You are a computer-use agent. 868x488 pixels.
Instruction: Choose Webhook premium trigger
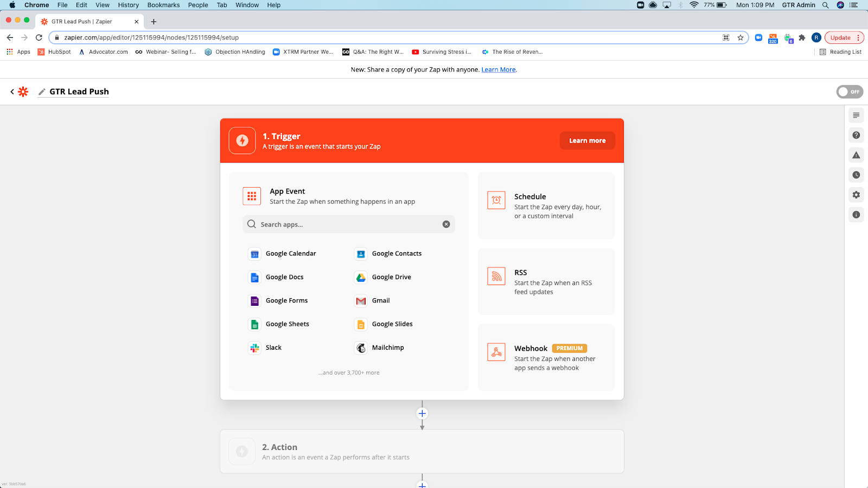[546, 357]
